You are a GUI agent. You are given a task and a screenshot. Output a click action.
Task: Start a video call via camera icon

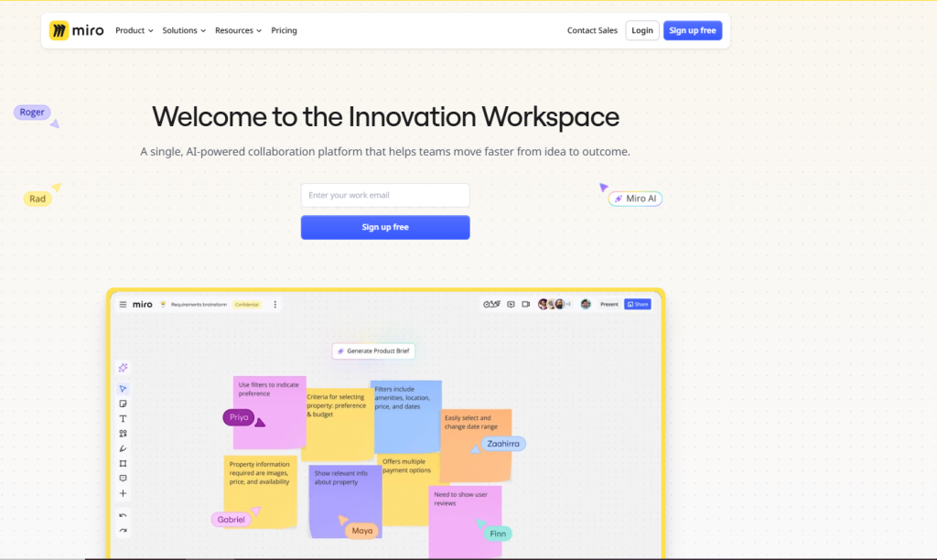[525, 304]
